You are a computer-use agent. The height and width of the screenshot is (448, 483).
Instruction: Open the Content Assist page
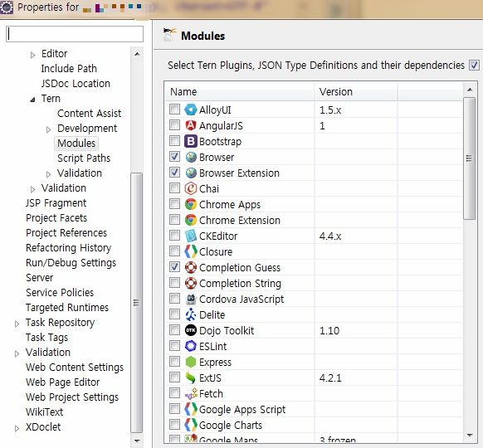[89, 114]
